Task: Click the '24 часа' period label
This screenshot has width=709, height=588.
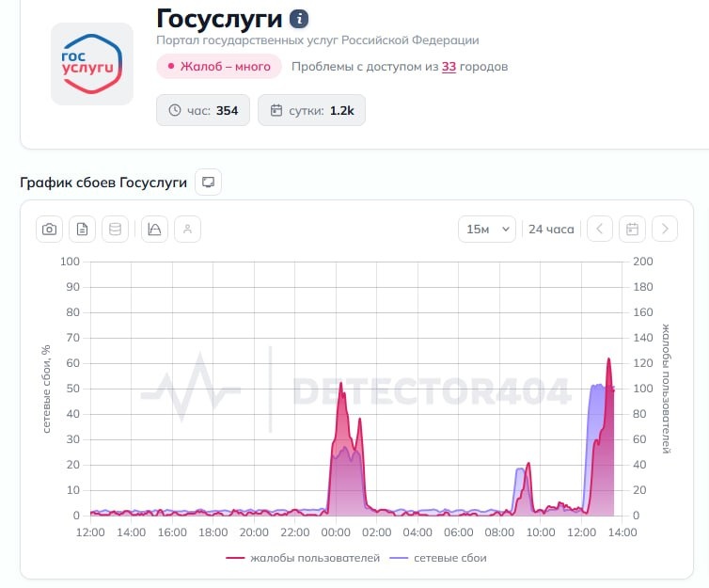Action: 551,230
